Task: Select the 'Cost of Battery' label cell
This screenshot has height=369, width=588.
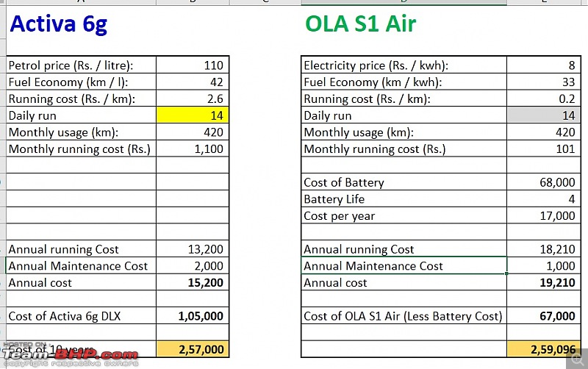Action: point(404,182)
